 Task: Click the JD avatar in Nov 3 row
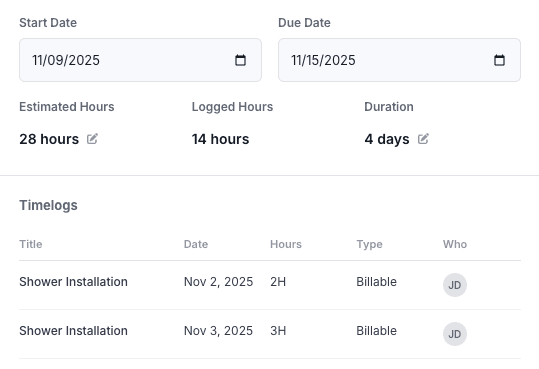[x=454, y=334]
